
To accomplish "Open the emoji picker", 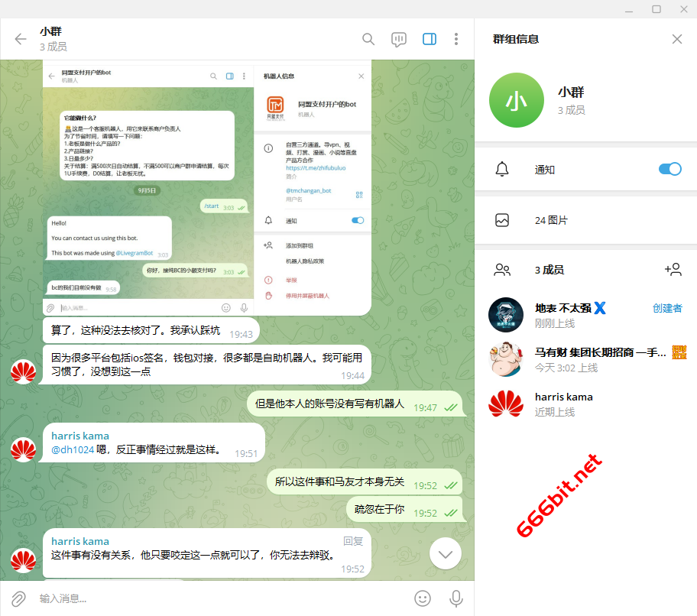I will 422,598.
